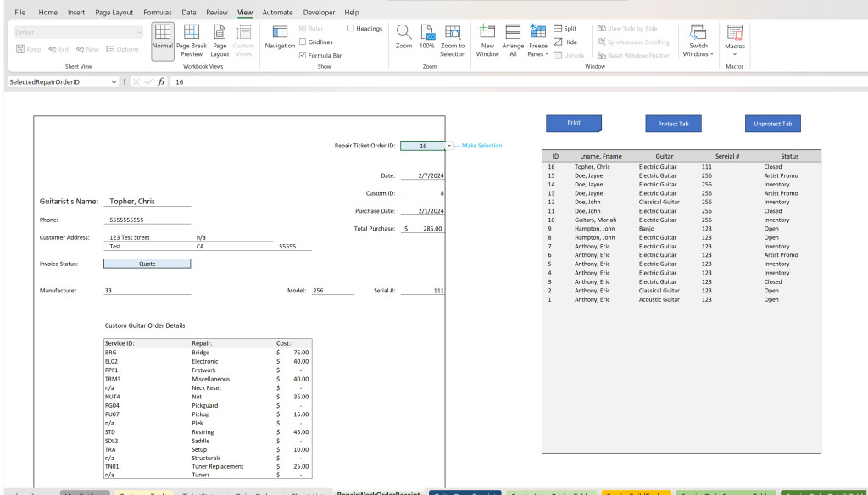Screen dimensions: 868x495
Task: Open the Help tab
Action: (x=352, y=12)
